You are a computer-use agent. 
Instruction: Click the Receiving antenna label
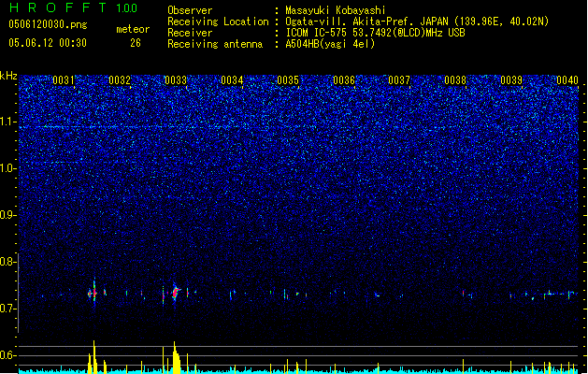[x=215, y=44]
